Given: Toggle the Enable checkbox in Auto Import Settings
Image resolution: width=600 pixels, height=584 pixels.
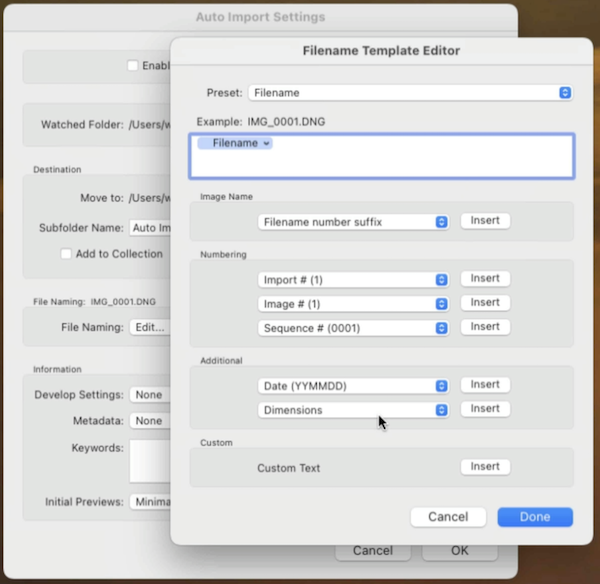Looking at the screenshot, I should tap(133, 66).
